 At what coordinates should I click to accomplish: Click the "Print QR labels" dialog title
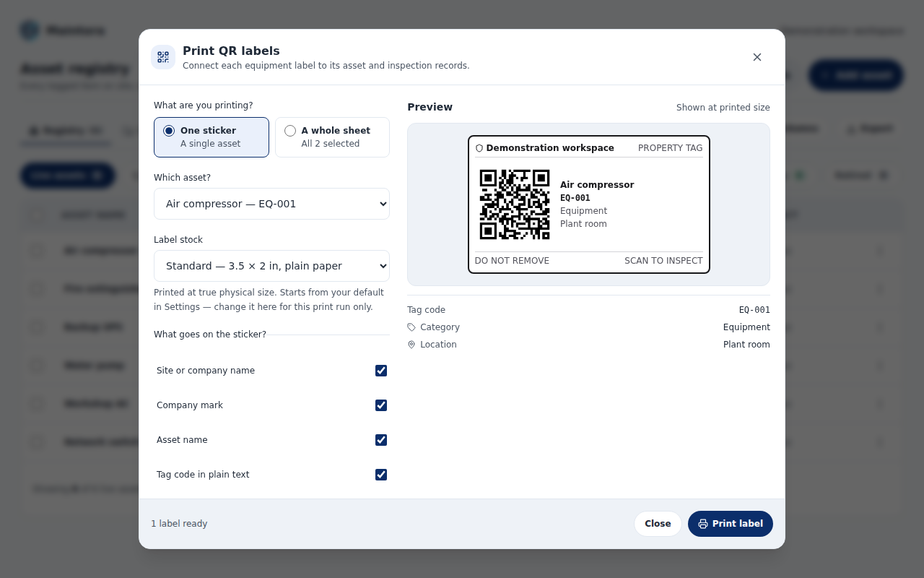(231, 51)
